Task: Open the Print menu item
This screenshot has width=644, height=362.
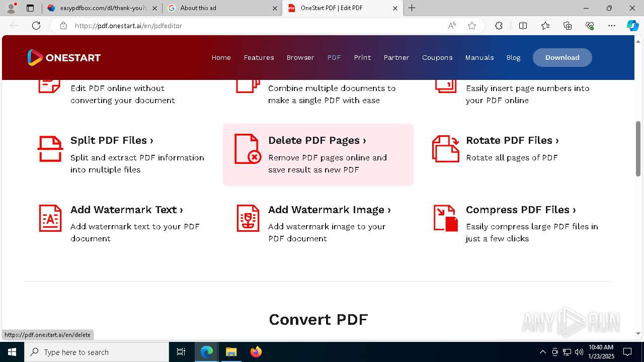Action: pyautogui.click(x=362, y=57)
